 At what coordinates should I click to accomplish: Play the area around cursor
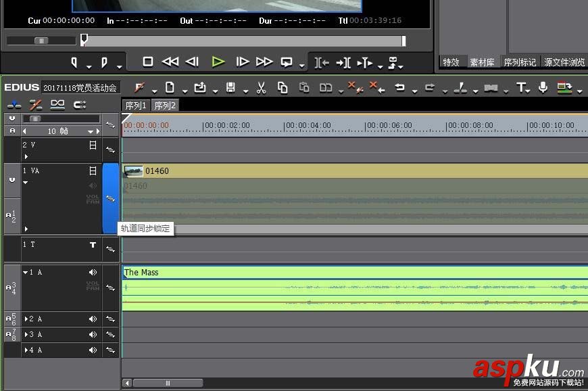[x=365, y=63]
